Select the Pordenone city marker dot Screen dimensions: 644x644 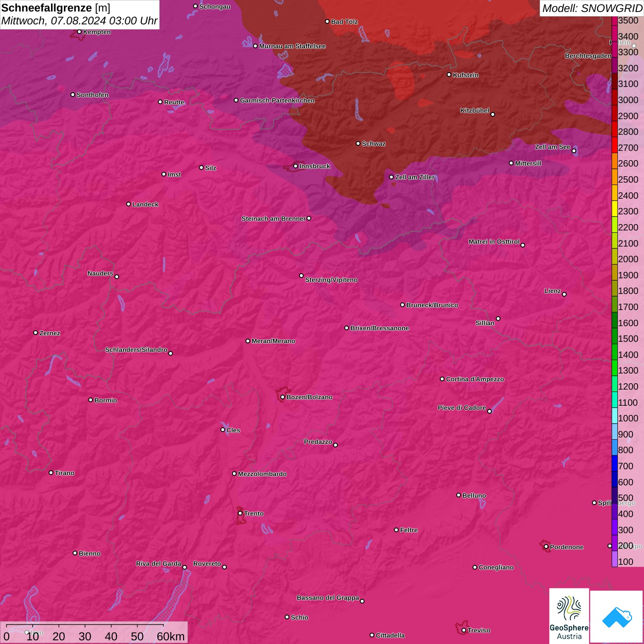[546, 546]
